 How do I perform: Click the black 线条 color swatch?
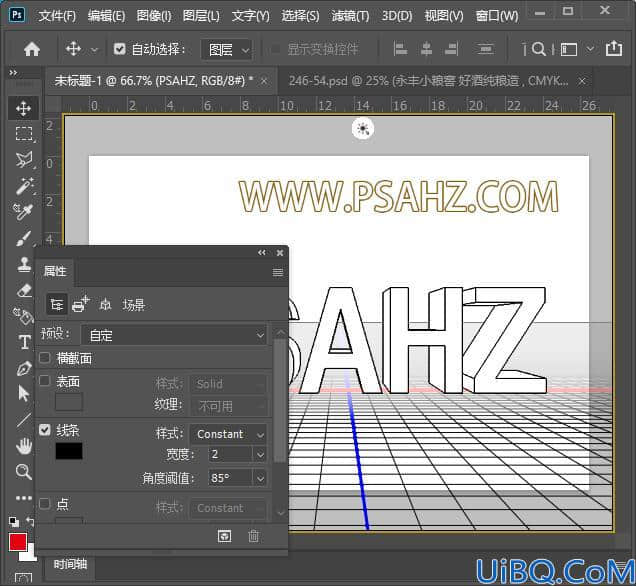click(x=69, y=451)
